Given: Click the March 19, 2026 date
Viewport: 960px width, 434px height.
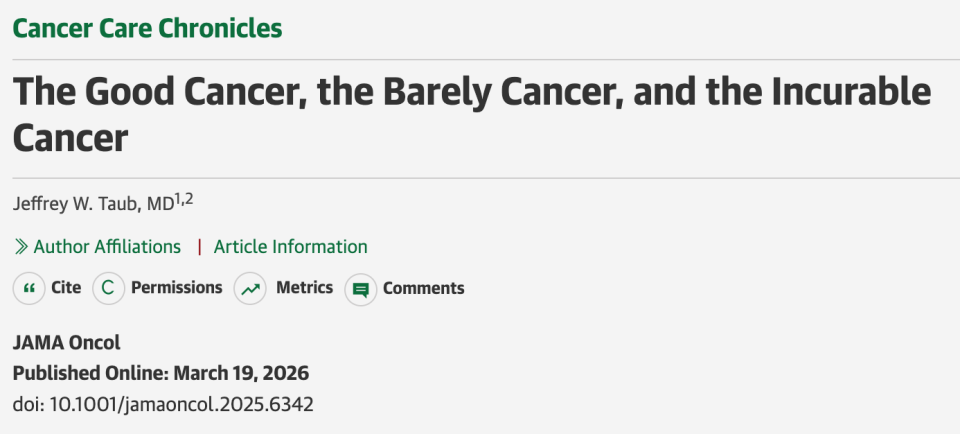Looking at the screenshot, I should point(241,373).
